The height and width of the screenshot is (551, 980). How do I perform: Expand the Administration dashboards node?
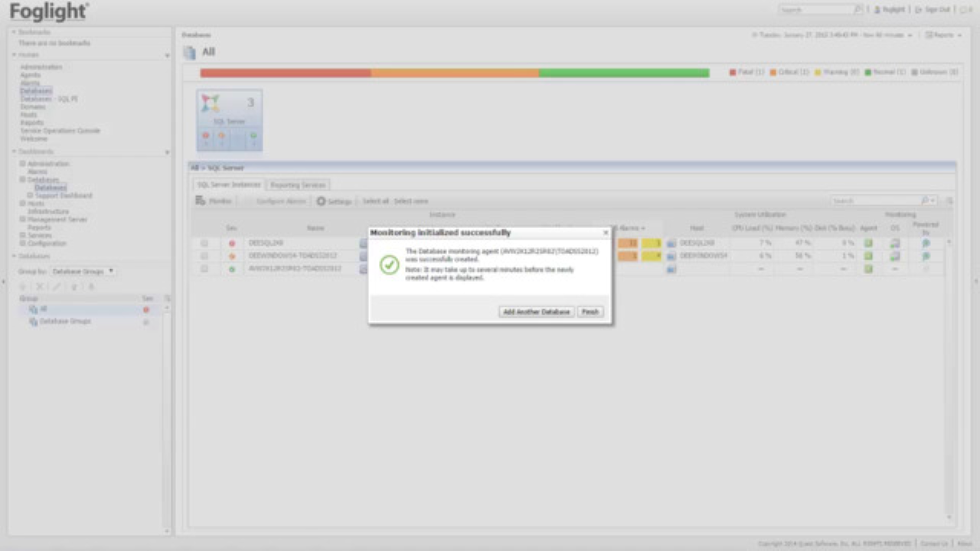[x=23, y=164]
